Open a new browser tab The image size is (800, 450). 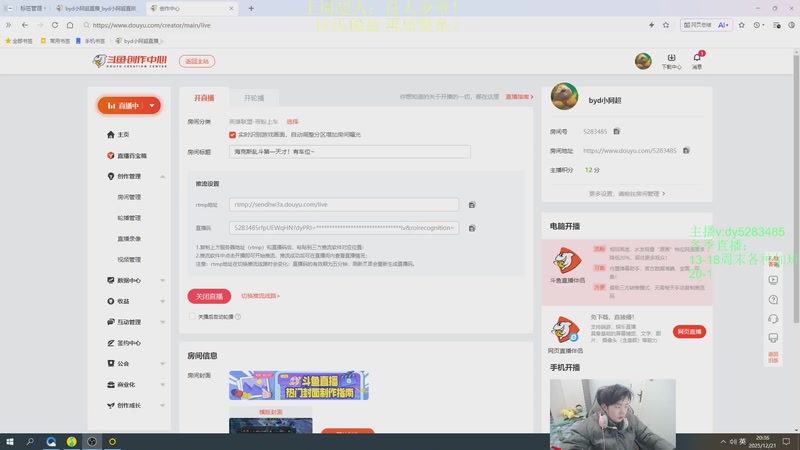pos(251,8)
